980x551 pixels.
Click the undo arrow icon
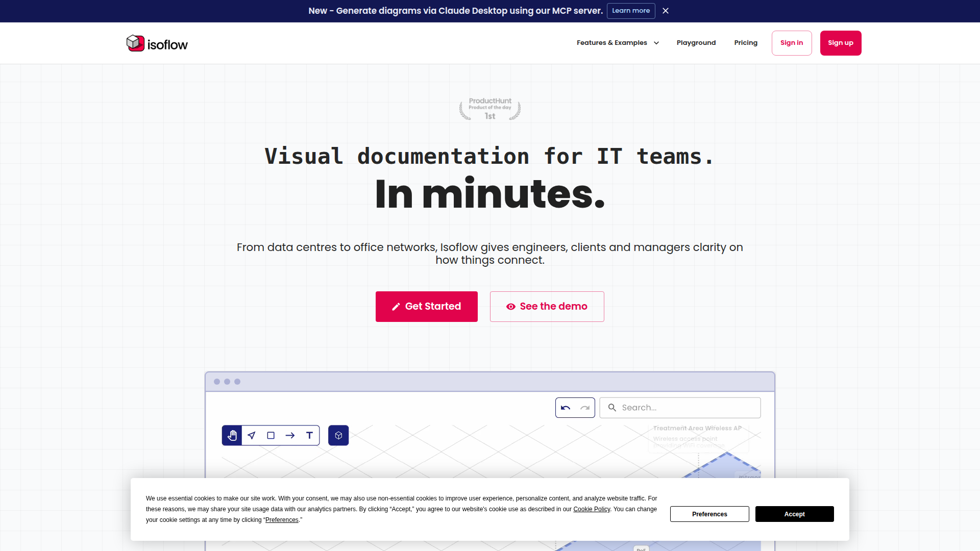[x=566, y=408]
